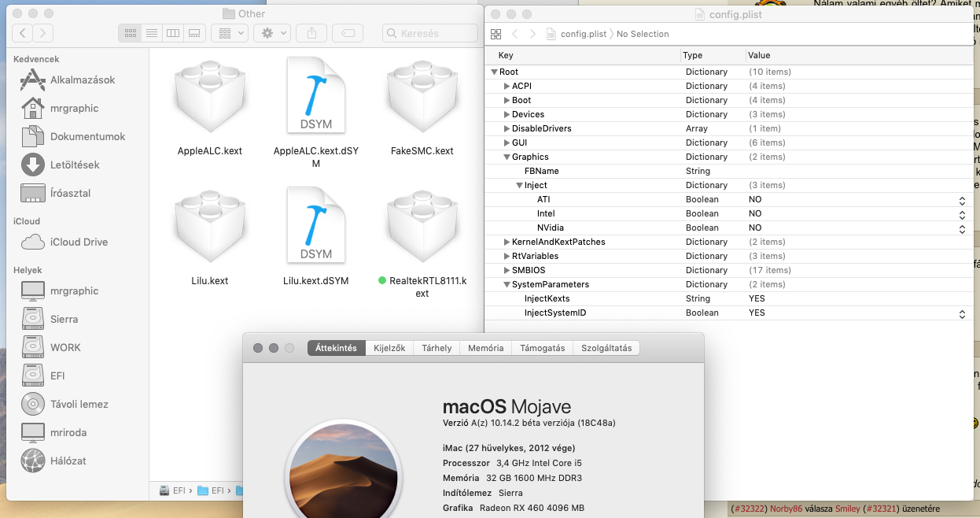Expand the Boot dictionary

click(507, 100)
